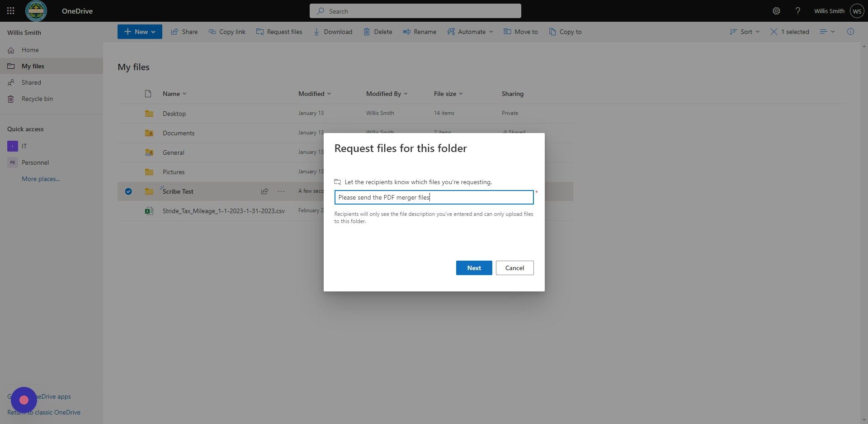868x424 pixels.
Task: Open the Automate menu
Action: tap(470, 31)
